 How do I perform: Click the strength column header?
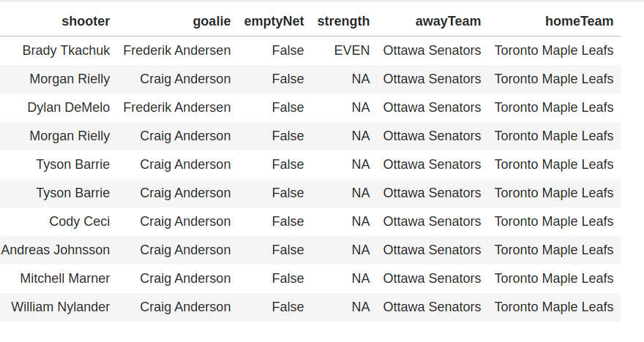coord(343,21)
